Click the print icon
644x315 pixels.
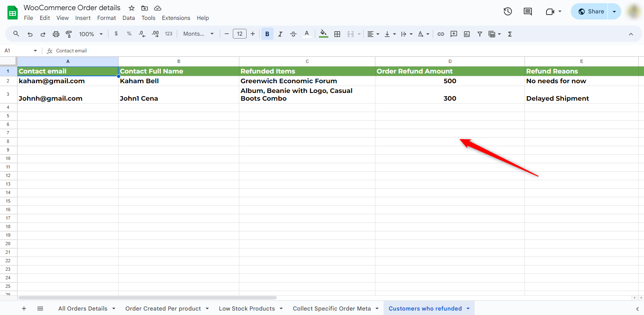pos(56,34)
